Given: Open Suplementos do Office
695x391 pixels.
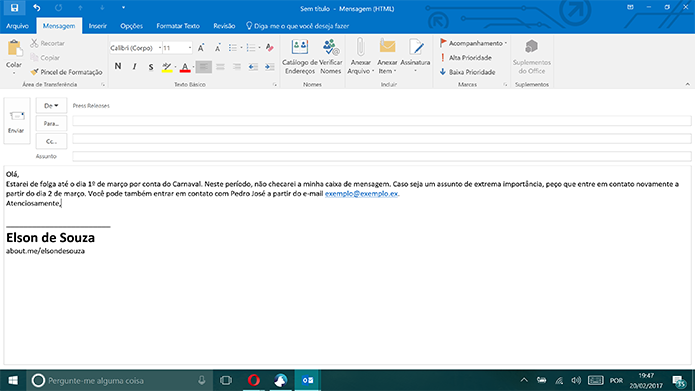Looking at the screenshot, I should 531,57.
